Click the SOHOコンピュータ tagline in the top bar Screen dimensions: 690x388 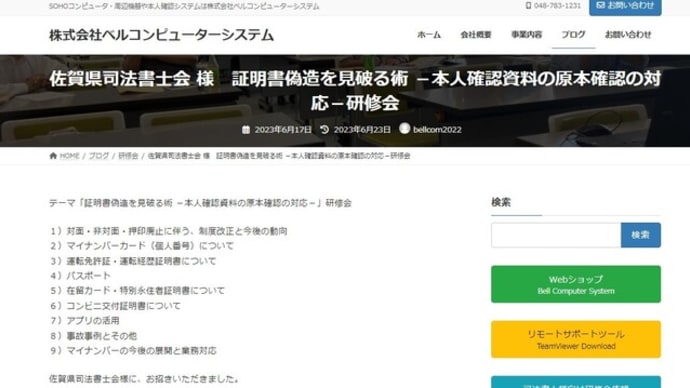[x=184, y=6]
